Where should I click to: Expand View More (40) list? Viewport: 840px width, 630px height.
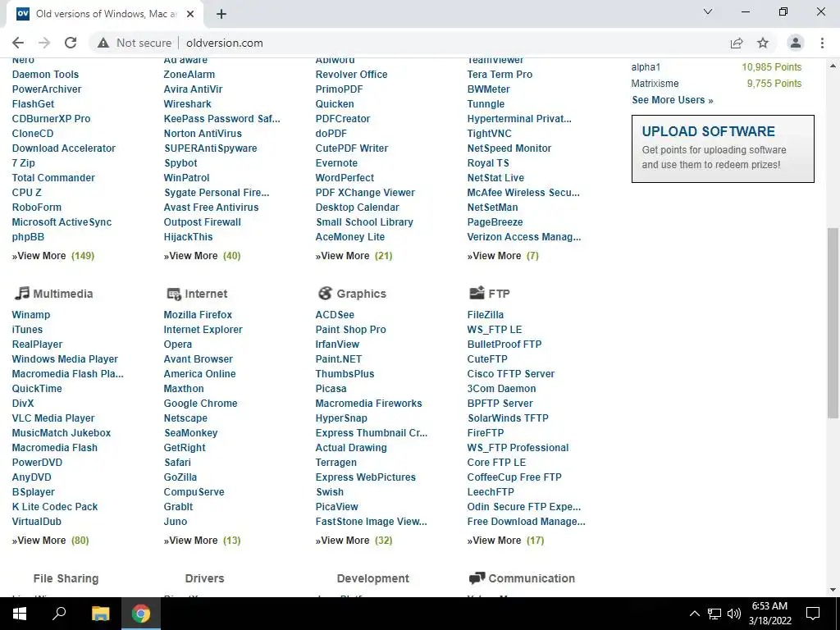point(202,256)
